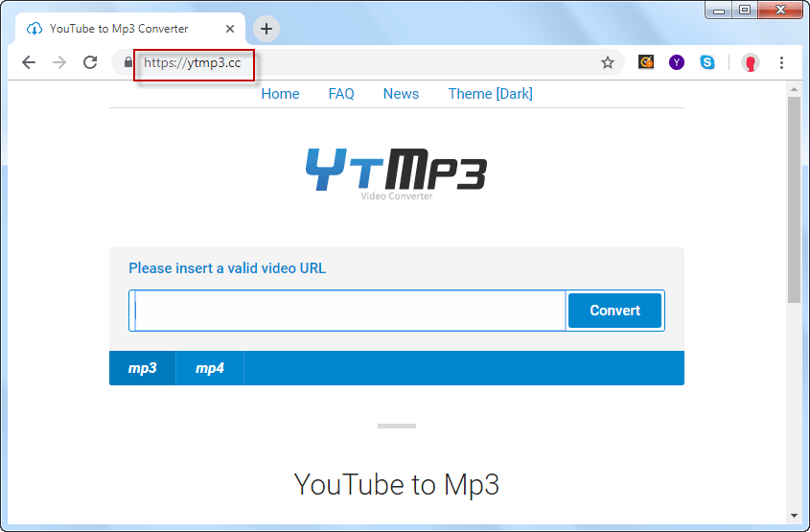Image resolution: width=810 pixels, height=532 pixels.
Task: Click the Convert button
Action: pos(614,311)
